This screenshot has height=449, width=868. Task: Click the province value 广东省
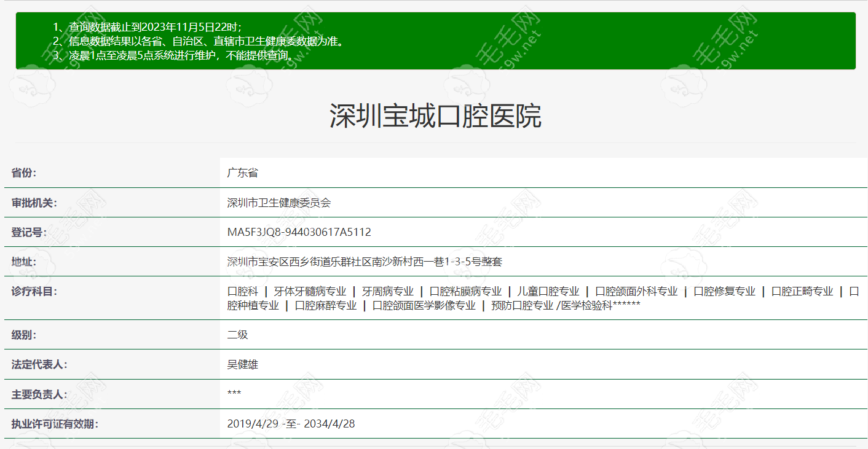243,173
